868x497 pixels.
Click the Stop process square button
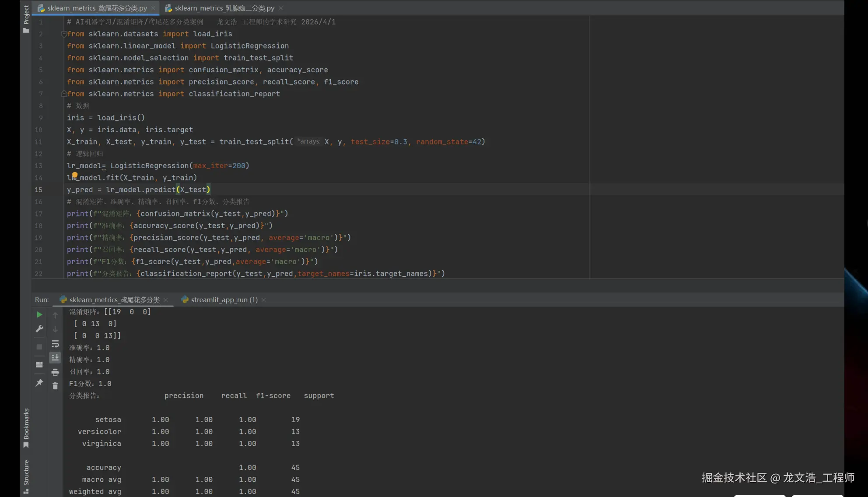click(x=39, y=347)
